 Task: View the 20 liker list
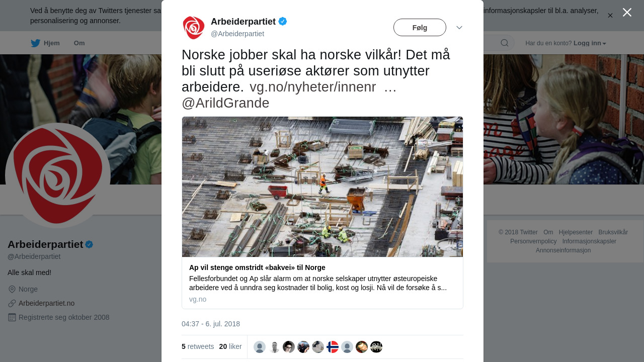(x=230, y=346)
